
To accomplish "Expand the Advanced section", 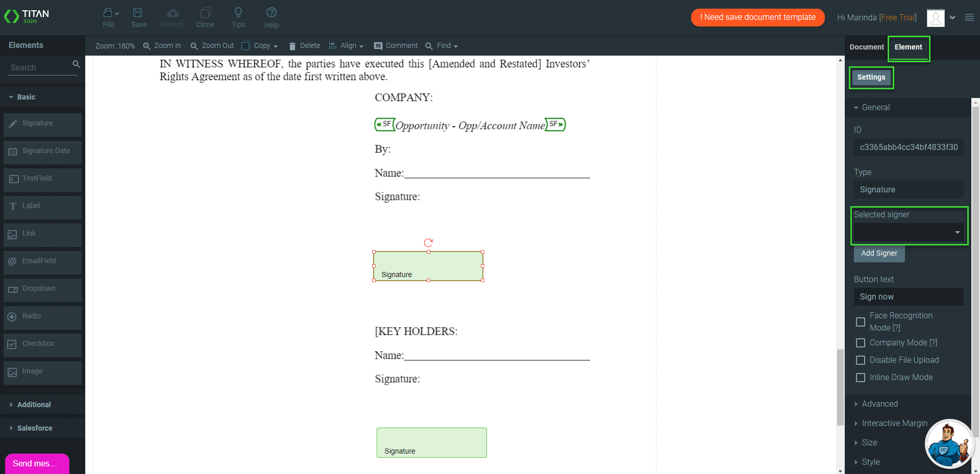I will [x=879, y=404].
